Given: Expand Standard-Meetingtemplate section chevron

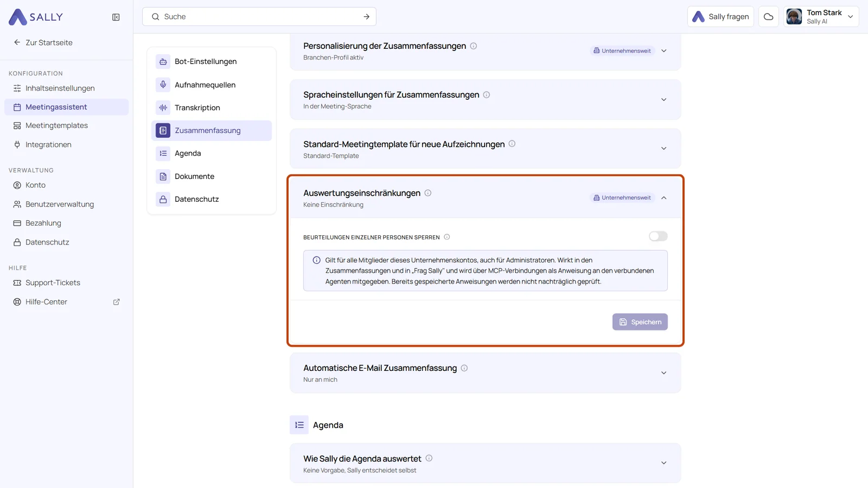Looking at the screenshot, I should [x=663, y=149].
